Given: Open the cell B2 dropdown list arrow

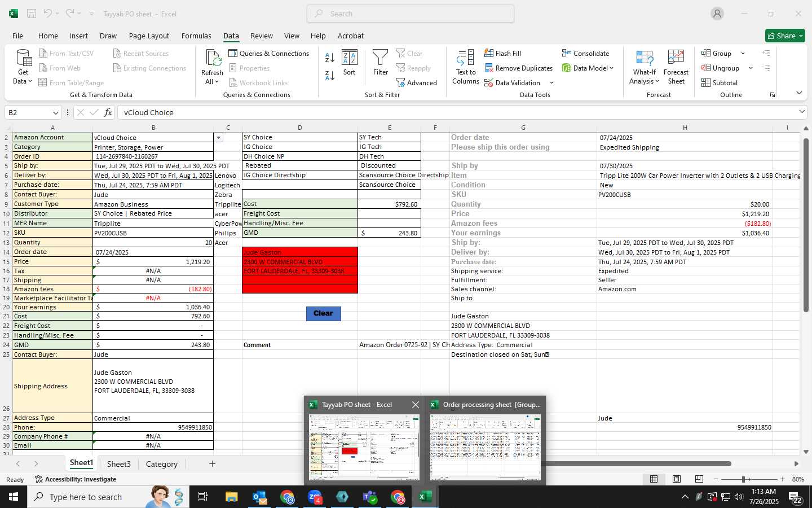Looking at the screenshot, I should coord(218,137).
